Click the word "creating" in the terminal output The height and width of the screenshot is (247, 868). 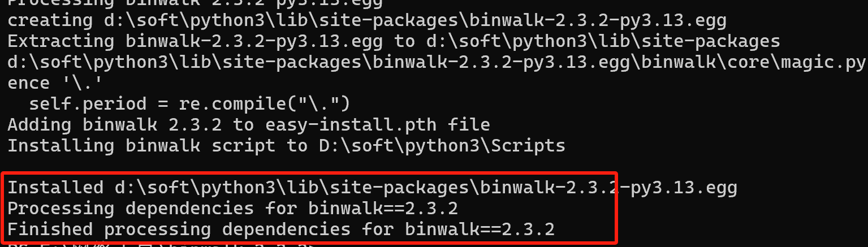click(50, 21)
